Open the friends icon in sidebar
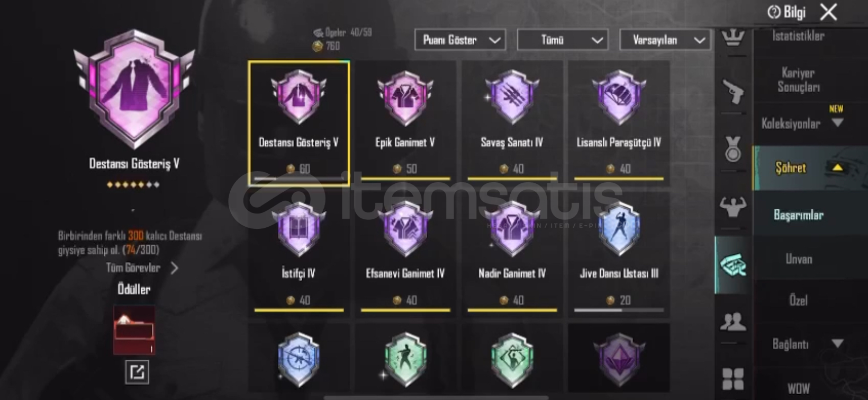This screenshot has height=400, width=868. point(733,321)
